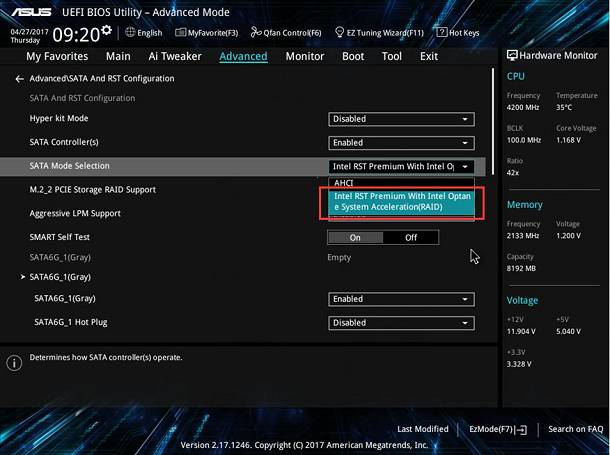Click the MyFavorite folder icon
Viewport: 610px width, 455px height.
(181, 32)
